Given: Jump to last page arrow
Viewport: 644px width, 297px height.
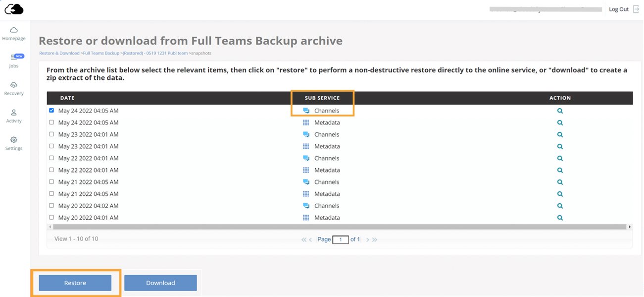Looking at the screenshot, I should click(375, 239).
